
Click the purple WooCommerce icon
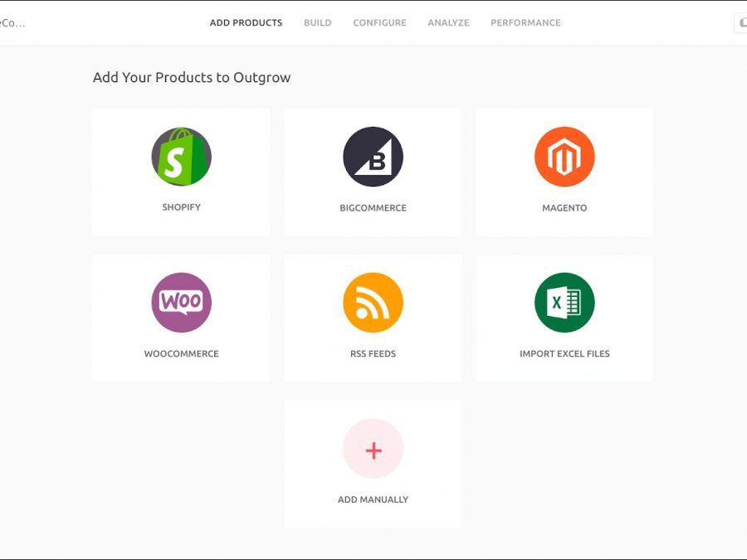click(181, 303)
